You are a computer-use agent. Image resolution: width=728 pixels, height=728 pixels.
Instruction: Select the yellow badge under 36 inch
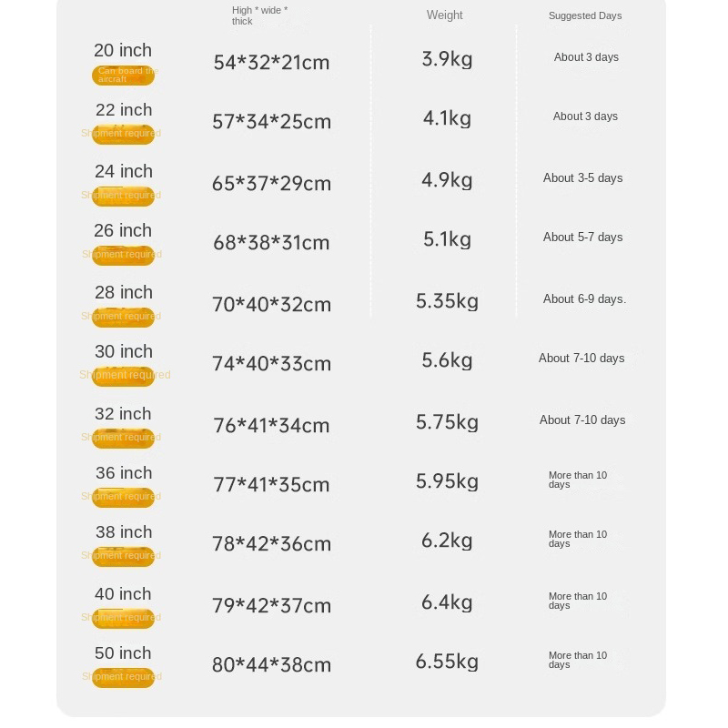pyautogui.click(x=123, y=497)
